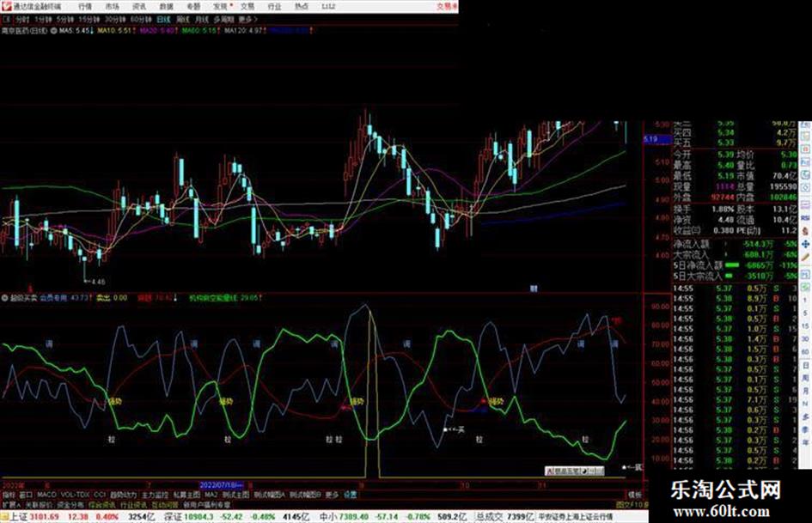Open the 资金分布 tab
The image size is (812, 523).
point(70,504)
